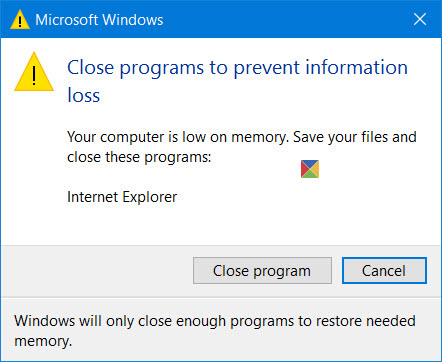
Task: Click the footer note about restoring memory
Action: point(215,331)
